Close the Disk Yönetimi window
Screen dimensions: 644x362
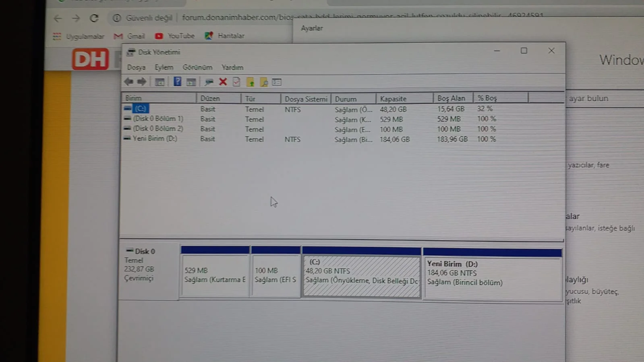click(551, 51)
